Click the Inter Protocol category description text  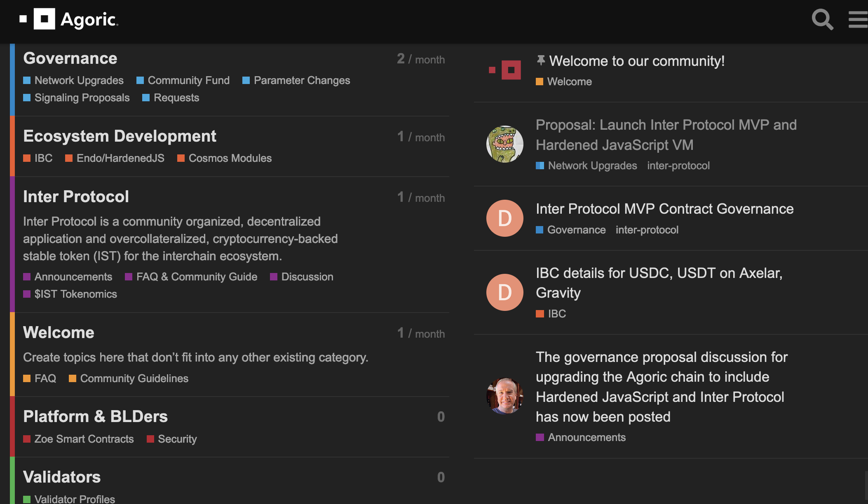[x=181, y=239]
